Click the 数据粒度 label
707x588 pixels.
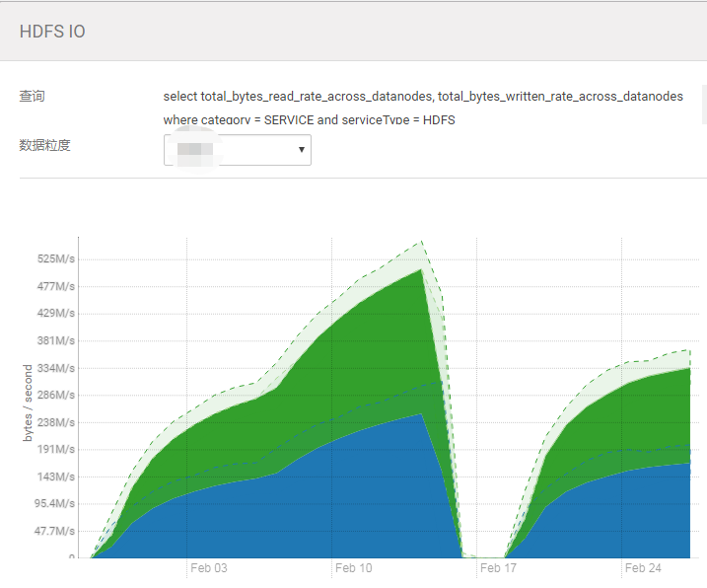click(x=44, y=145)
